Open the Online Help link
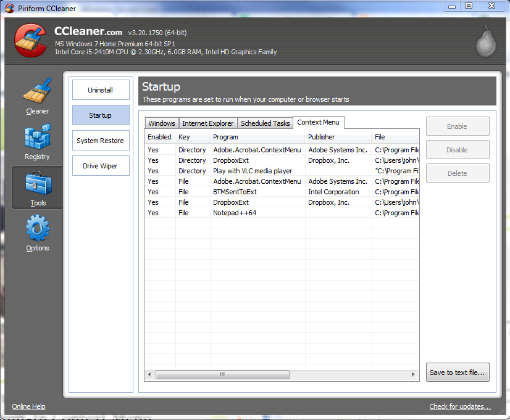Image resolution: width=510 pixels, height=420 pixels. pyautogui.click(x=28, y=406)
